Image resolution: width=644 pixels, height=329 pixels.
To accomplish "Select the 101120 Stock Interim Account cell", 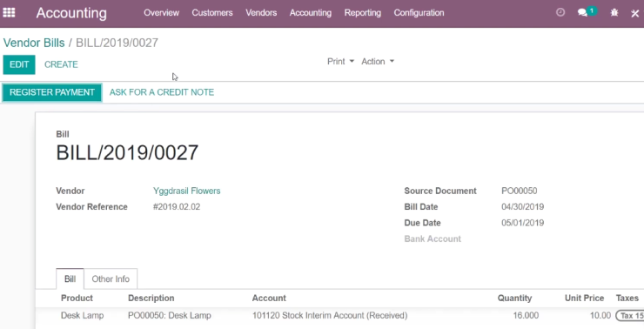I will point(330,316).
